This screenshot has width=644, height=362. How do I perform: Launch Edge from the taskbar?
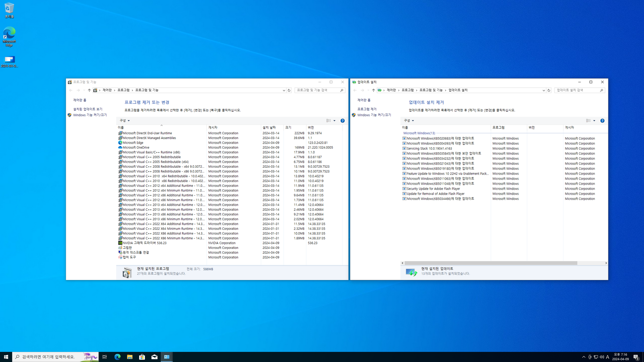point(118,357)
